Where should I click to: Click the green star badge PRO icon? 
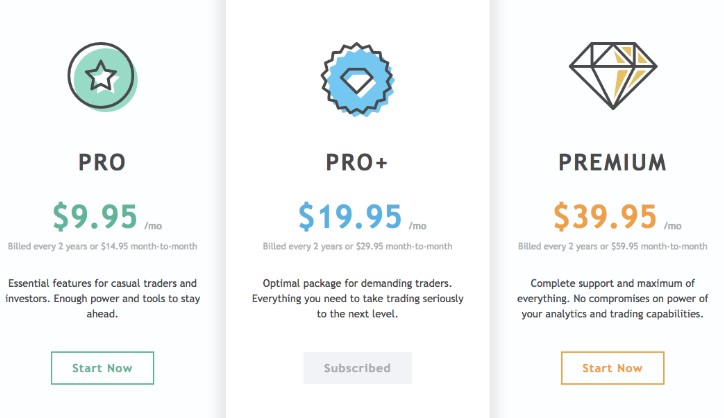103,77
